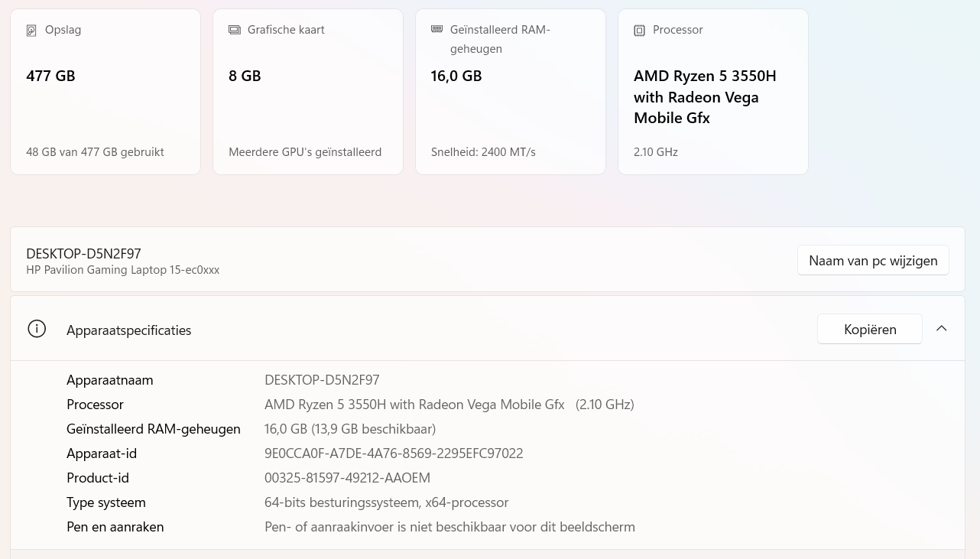Click the Grafische kaart icon
Image resolution: width=980 pixels, height=559 pixels.
coord(234,30)
